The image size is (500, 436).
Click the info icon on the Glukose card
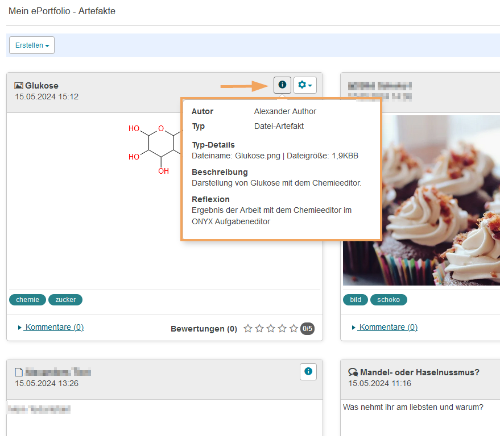(x=282, y=85)
